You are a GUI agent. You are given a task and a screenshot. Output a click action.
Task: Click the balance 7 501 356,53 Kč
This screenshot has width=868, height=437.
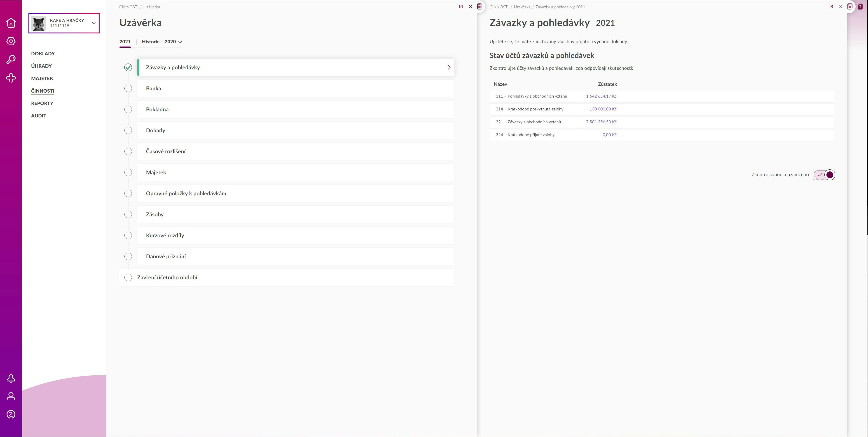click(601, 122)
